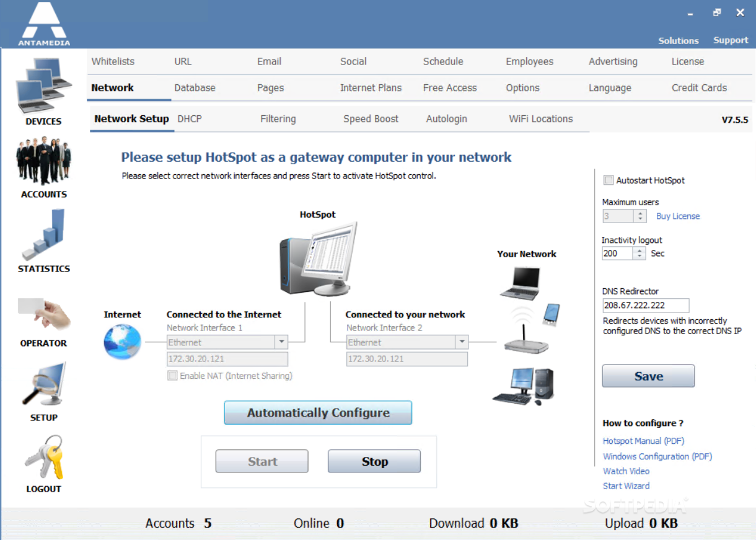This screenshot has width=756, height=540.
Task: Switch to the Pages tab
Action: click(270, 87)
